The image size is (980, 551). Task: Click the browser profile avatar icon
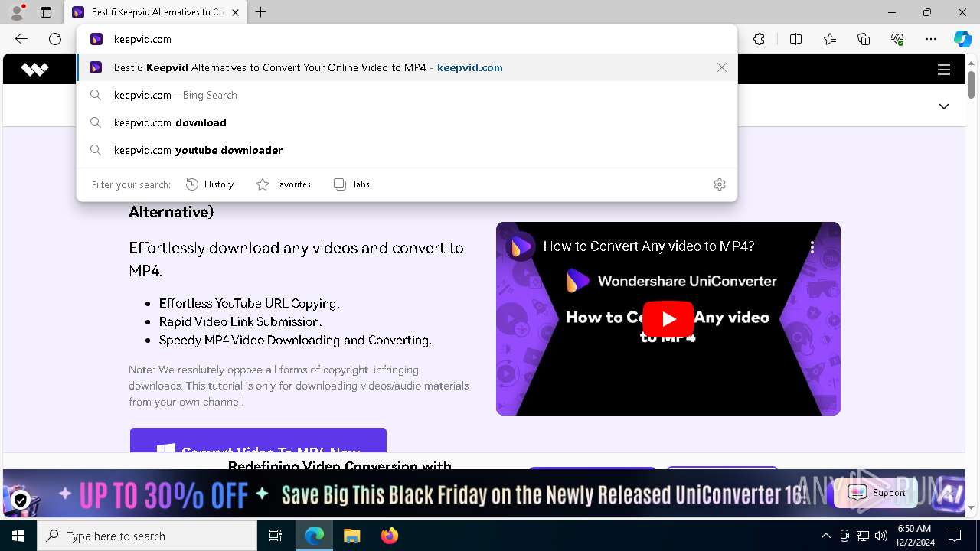16,12
